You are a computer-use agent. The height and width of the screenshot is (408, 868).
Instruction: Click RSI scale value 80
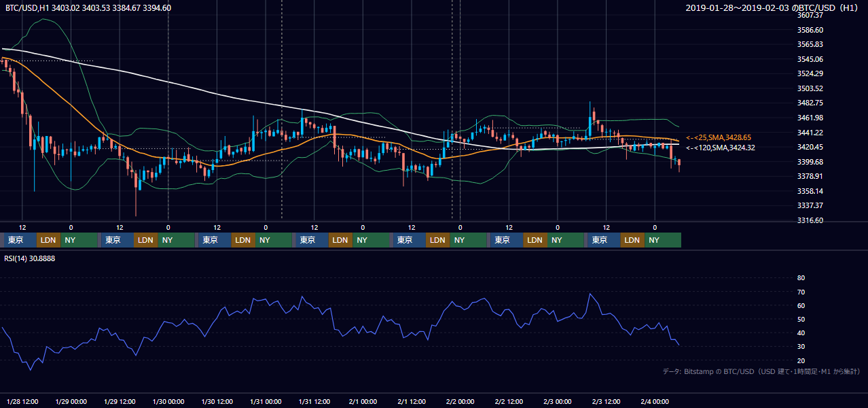pos(801,278)
